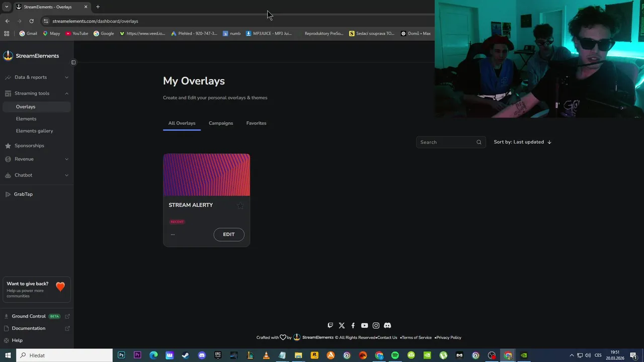644x362 pixels.
Task: Collapse the sidebar with the panel icon
Action: pyautogui.click(x=73, y=62)
